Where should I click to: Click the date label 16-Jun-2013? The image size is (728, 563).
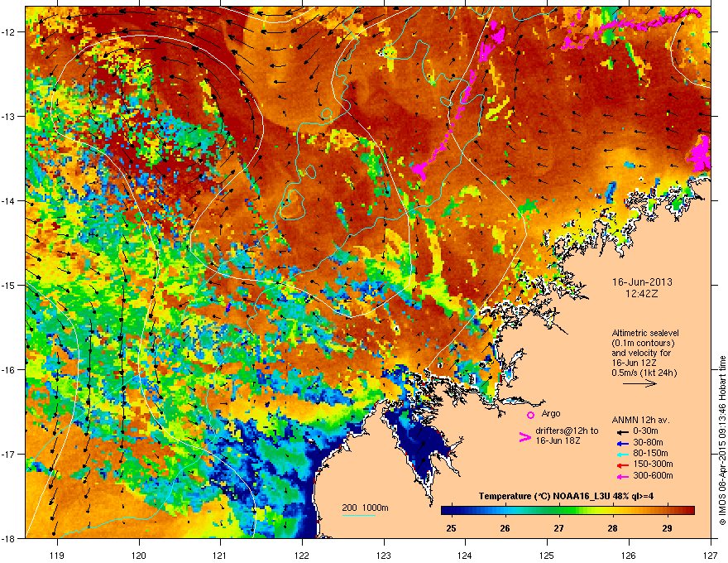[642, 282]
